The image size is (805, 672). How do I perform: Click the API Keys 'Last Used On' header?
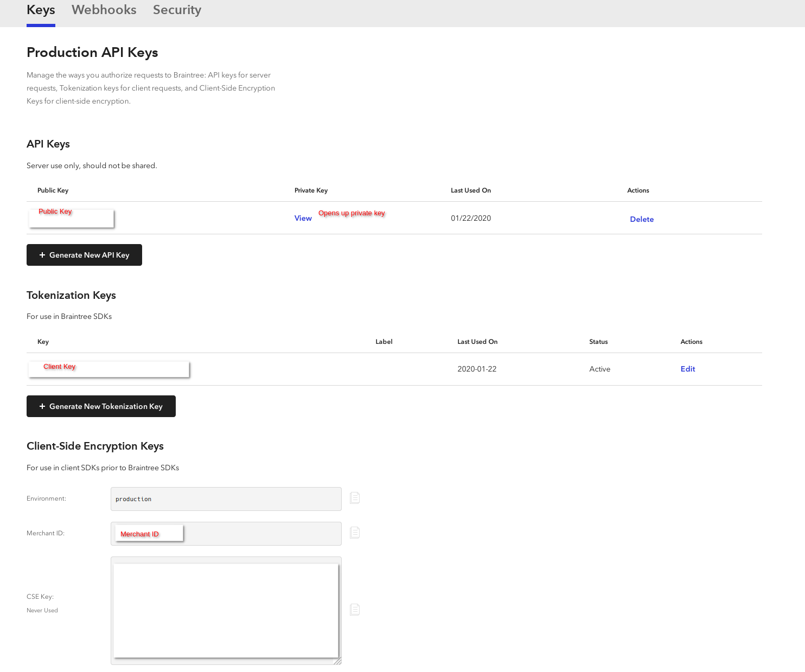tap(471, 190)
